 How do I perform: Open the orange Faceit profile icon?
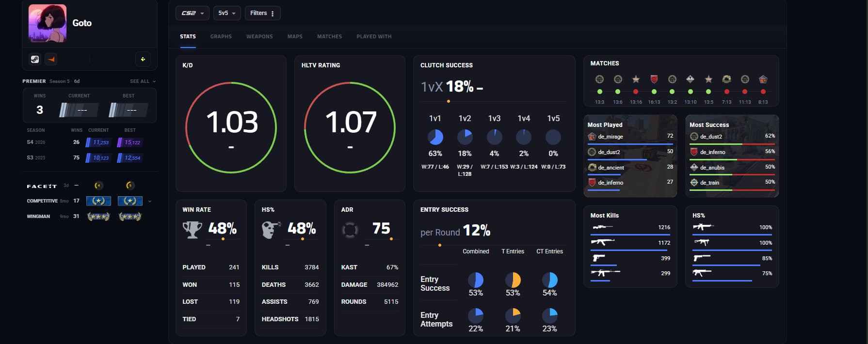51,59
